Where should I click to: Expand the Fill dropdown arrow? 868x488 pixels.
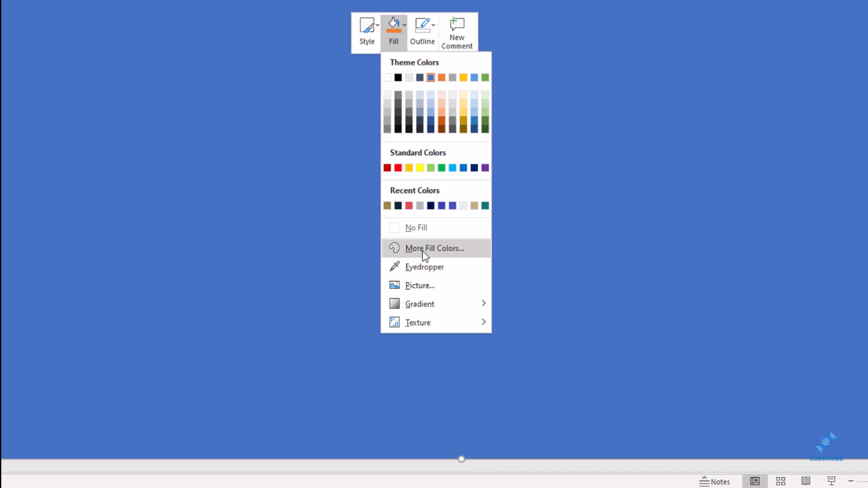coord(404,25)
